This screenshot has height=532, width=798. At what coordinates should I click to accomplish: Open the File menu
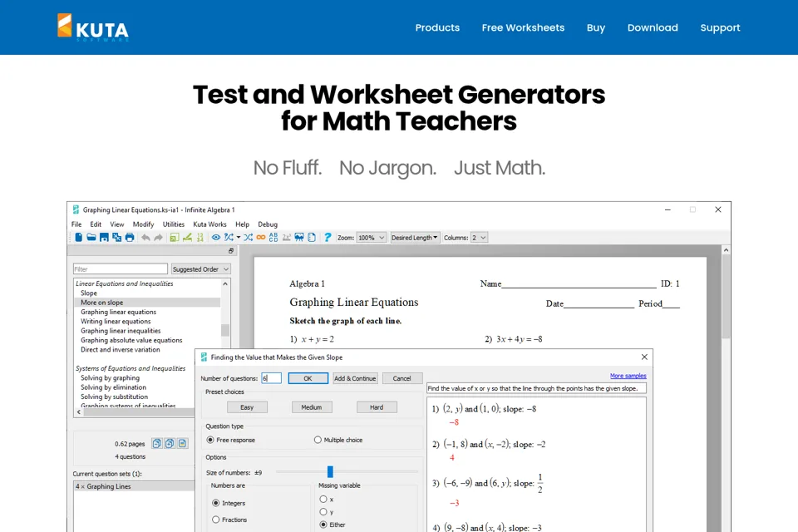[76, 224]
